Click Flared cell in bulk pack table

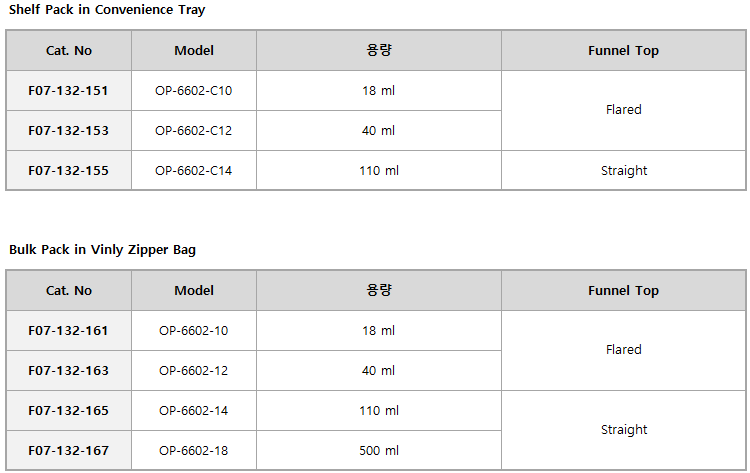point(624,350)
